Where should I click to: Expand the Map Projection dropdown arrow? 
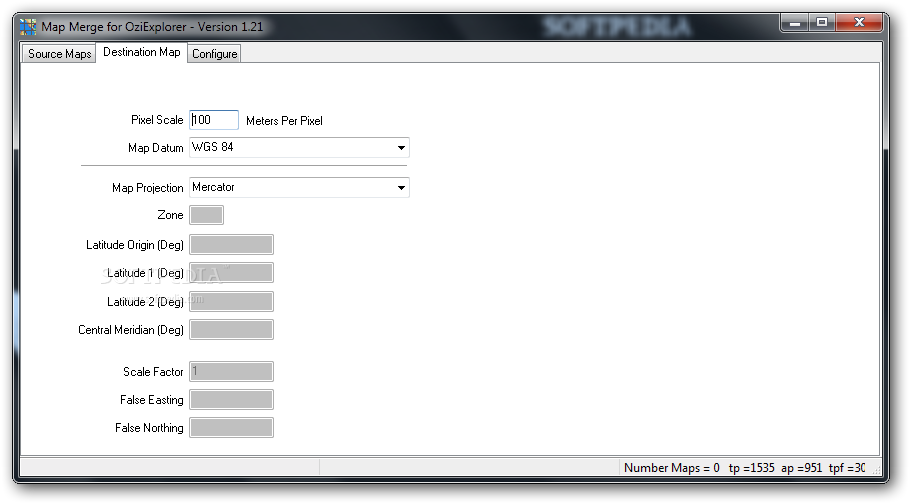(x=401, y=188)
